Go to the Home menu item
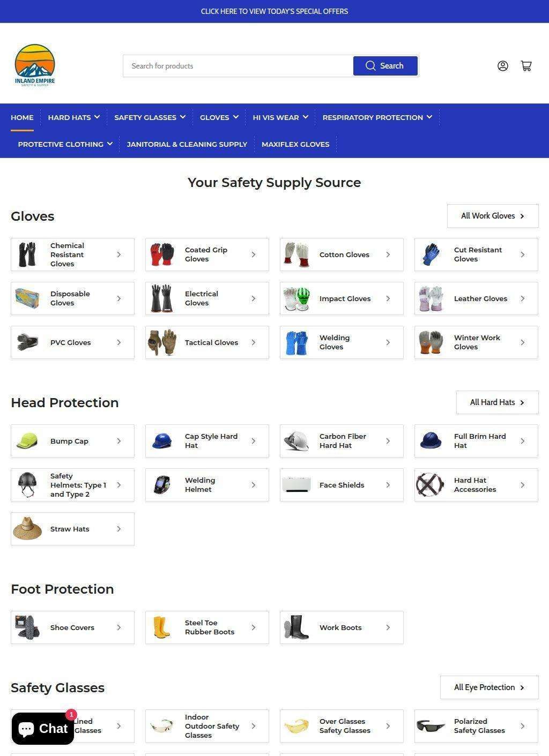 point(22,117)
